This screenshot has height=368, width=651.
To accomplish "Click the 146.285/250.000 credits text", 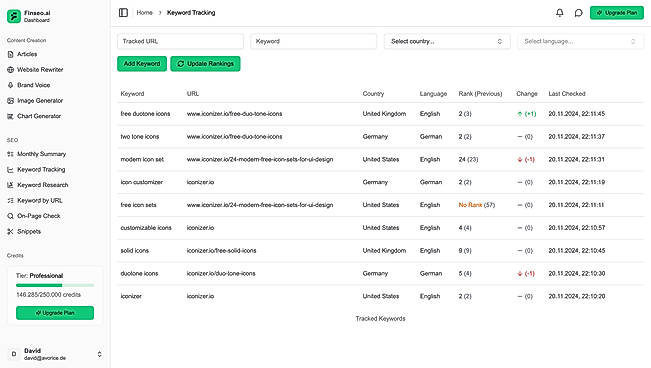I will (49, 295).
